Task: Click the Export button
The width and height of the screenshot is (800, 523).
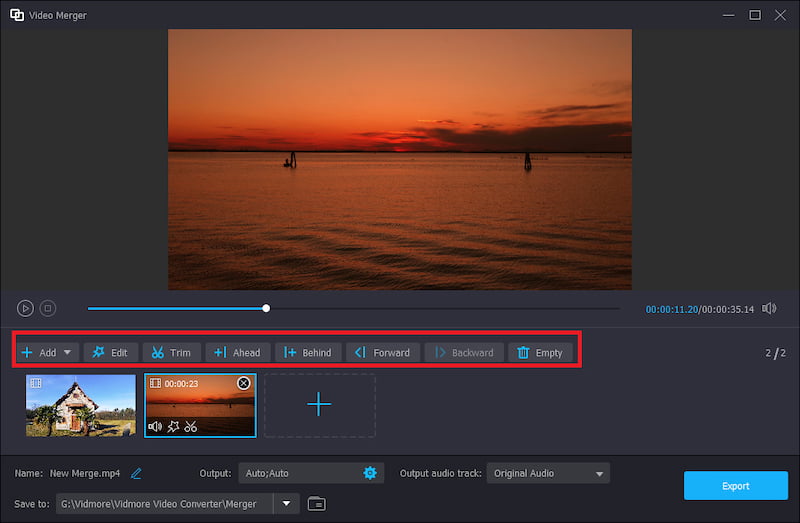Action: 736,486
